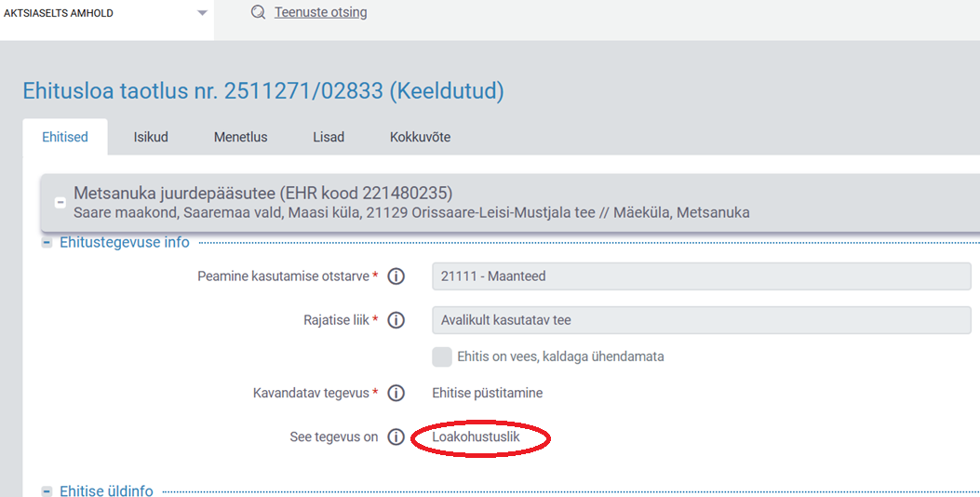980x497 pixels.
Task: Collapse the Ehitise üldinfo section
Action: tap(47, 490)
